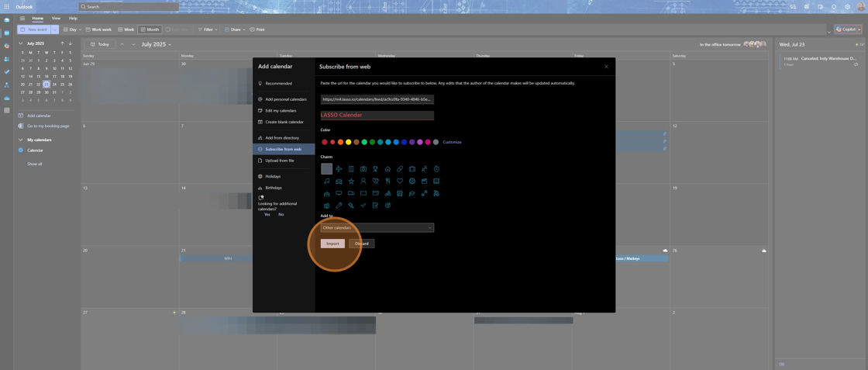
Task: Open the Filter dropdown
Action: point(208,29)
